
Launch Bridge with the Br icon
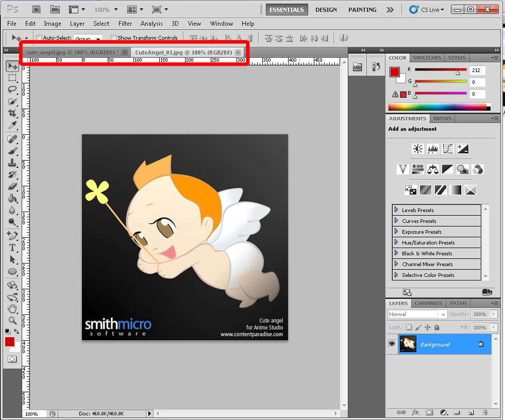click(x=37, y=10)
